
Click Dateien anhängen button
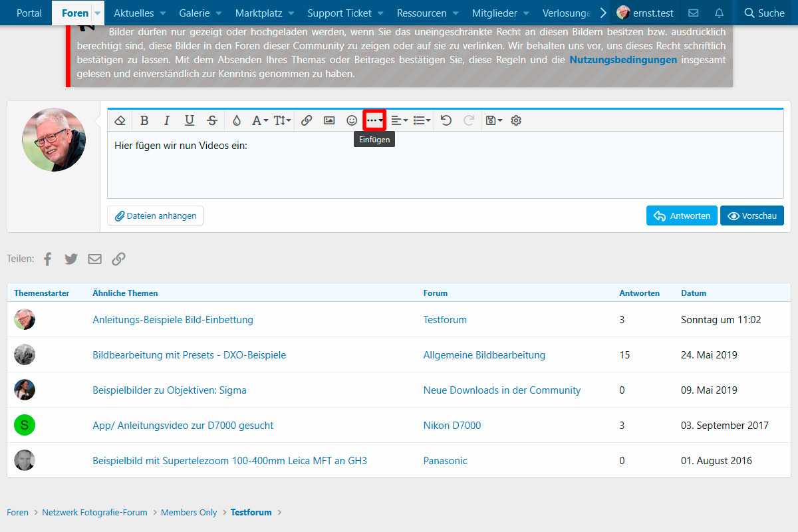point(156,215)
